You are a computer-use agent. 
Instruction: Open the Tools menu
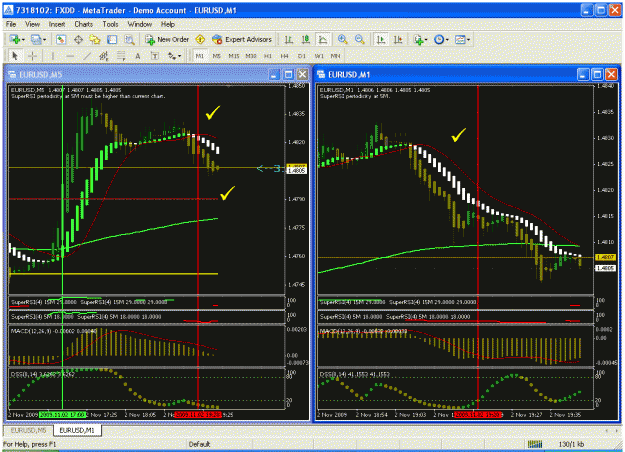click(x=110, y=24)
